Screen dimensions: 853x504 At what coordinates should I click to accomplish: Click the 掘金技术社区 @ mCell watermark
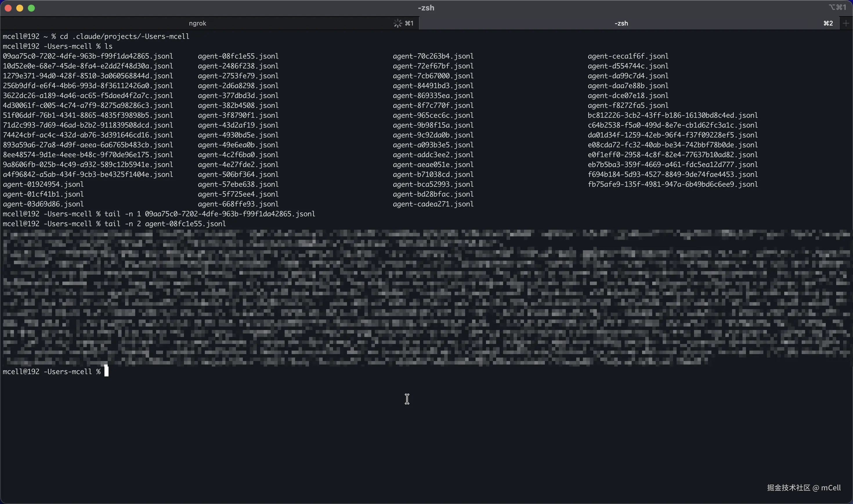click(x=803, y=488)
